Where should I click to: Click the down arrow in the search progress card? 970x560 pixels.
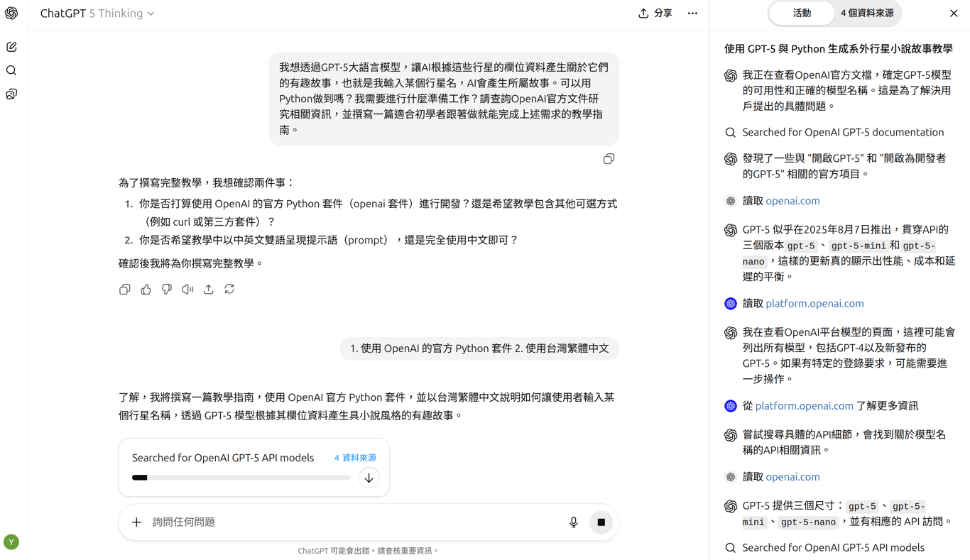pyautogui.click(x=369, y=478)
